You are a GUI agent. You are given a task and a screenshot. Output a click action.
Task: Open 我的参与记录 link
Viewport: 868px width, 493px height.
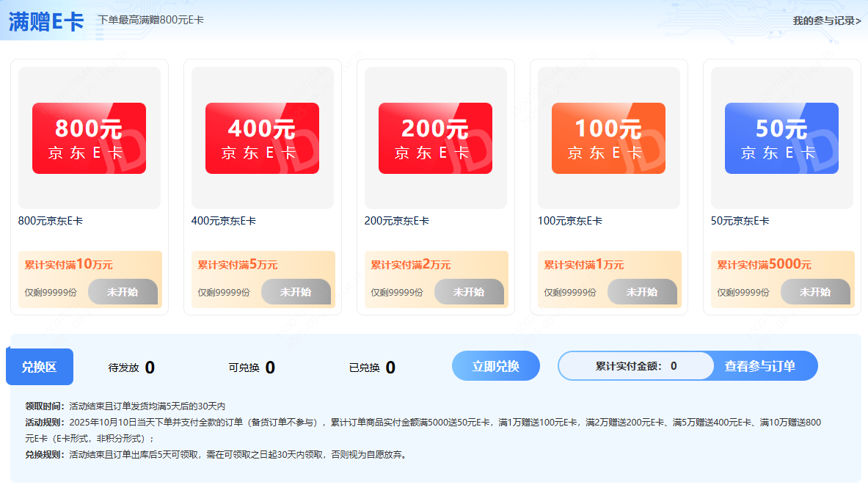click(x=826, y=21)
